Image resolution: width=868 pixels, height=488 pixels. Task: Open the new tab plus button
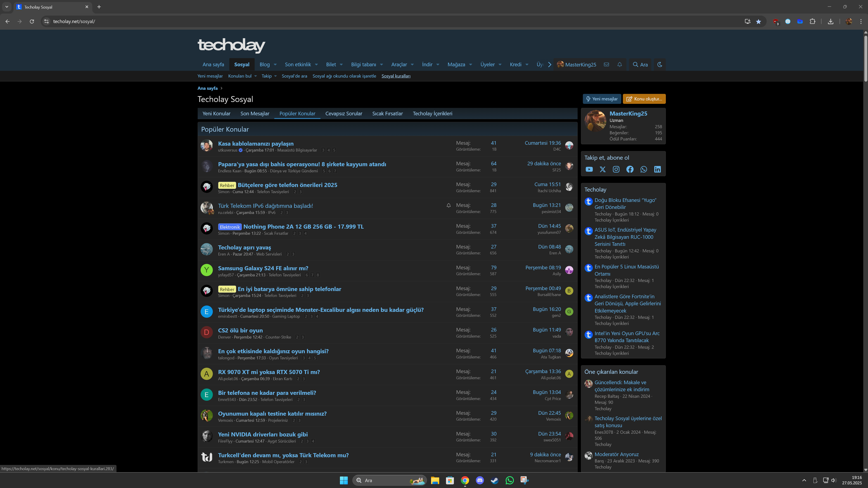tap(99, 7)
